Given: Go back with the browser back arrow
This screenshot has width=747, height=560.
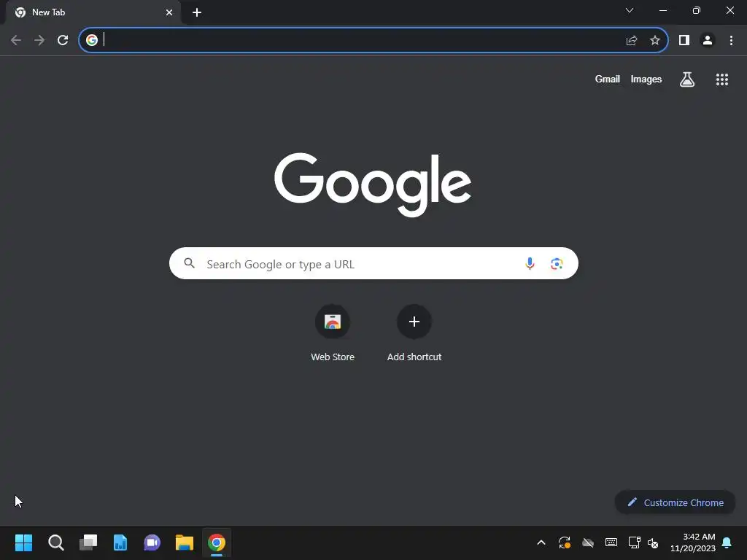Looking at the screenshot, I should (16, 40).
